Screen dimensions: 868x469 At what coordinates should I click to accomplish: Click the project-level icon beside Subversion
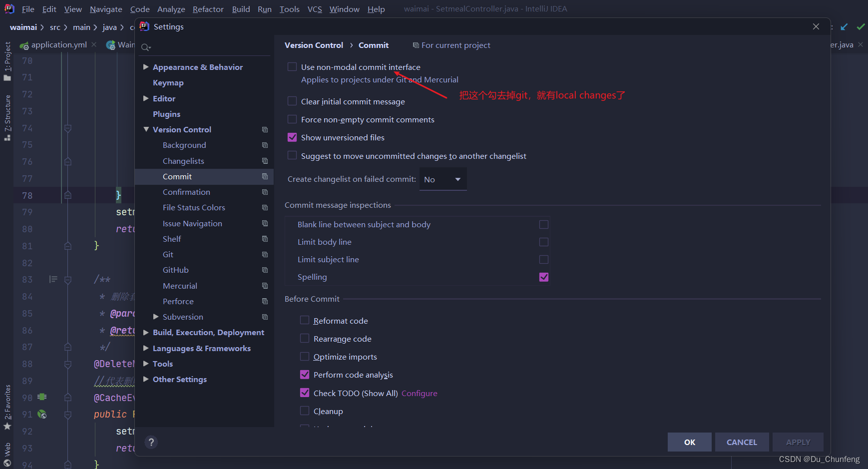tap(265, 317)
